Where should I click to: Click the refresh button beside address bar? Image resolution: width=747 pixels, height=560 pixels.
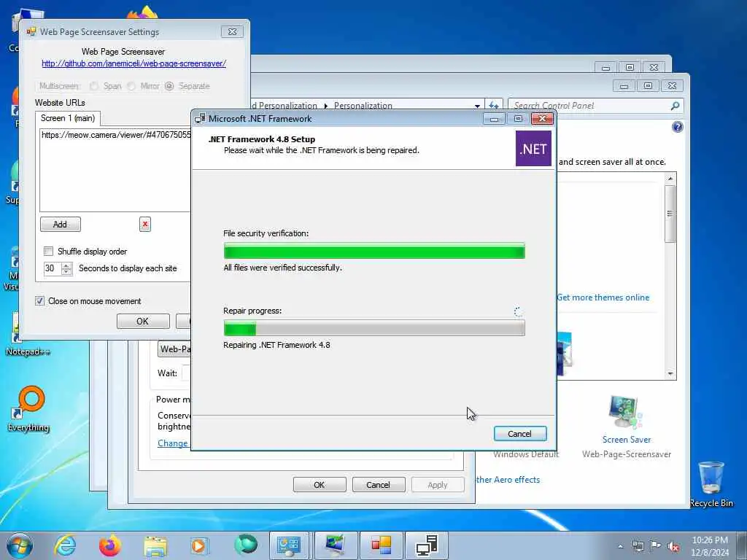pos(494,105)
